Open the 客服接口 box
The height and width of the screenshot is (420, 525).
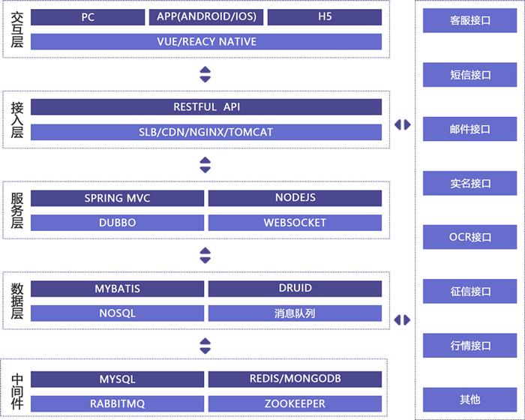click(469, 20)
